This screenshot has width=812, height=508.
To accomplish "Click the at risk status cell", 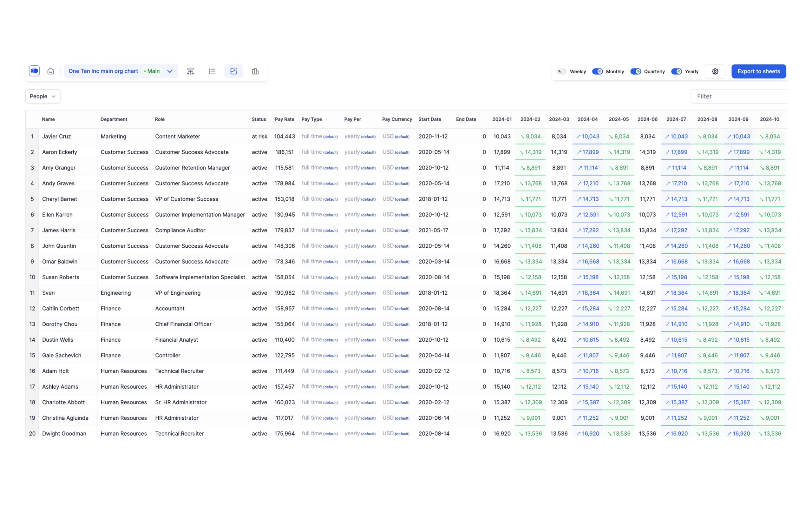I will [x=260, y=137].
